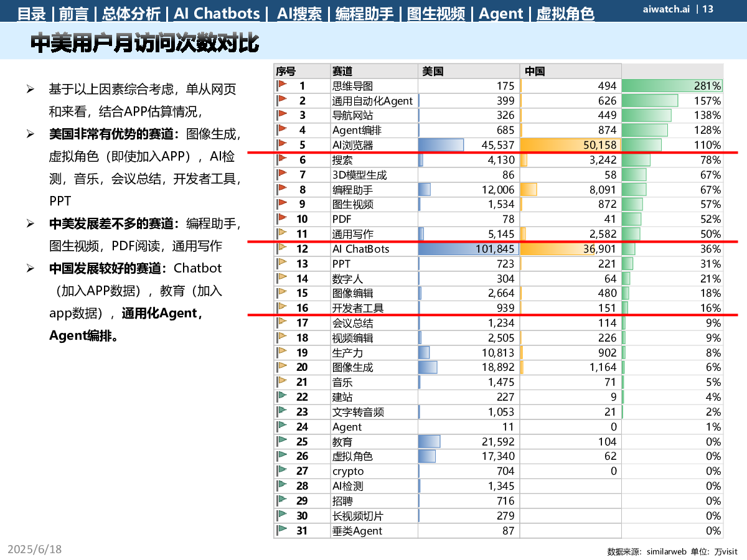Viewport: 747px width, 560px height.
Task: Click the orange data bar showing 50,158
Action: click(570, 145)
